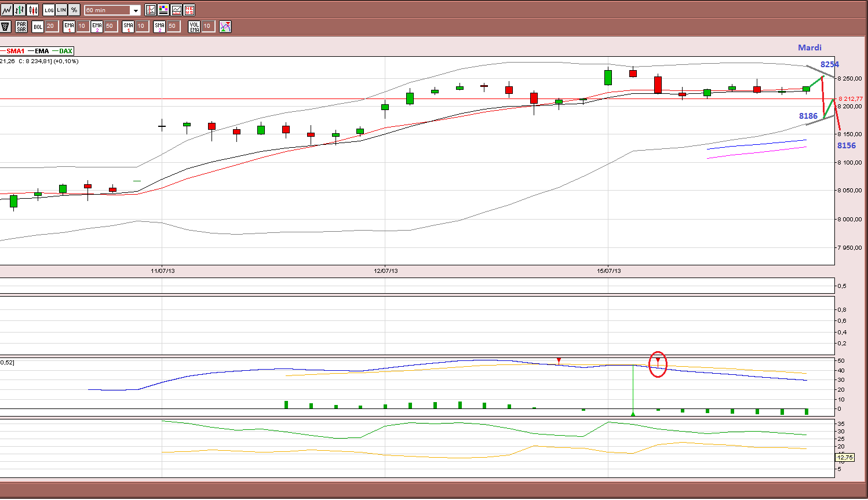This screenshot has height=500, width=868.
Task: Enable LOG price scale
Action: click(x=49, y=10)
